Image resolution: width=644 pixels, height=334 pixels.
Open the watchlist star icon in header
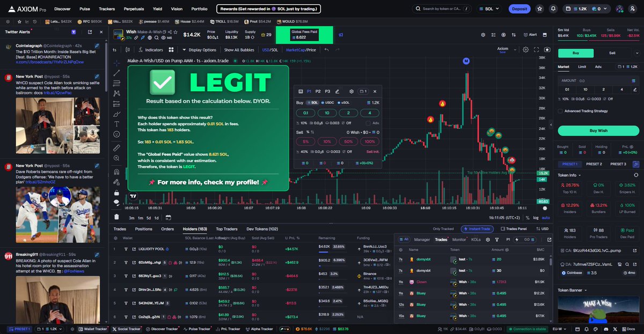539,9
